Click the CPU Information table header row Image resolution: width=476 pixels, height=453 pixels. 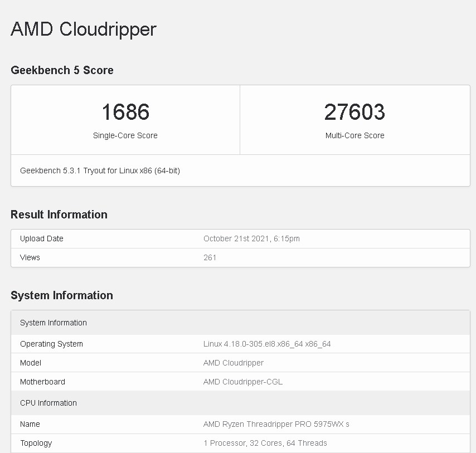tap(240, 403)
